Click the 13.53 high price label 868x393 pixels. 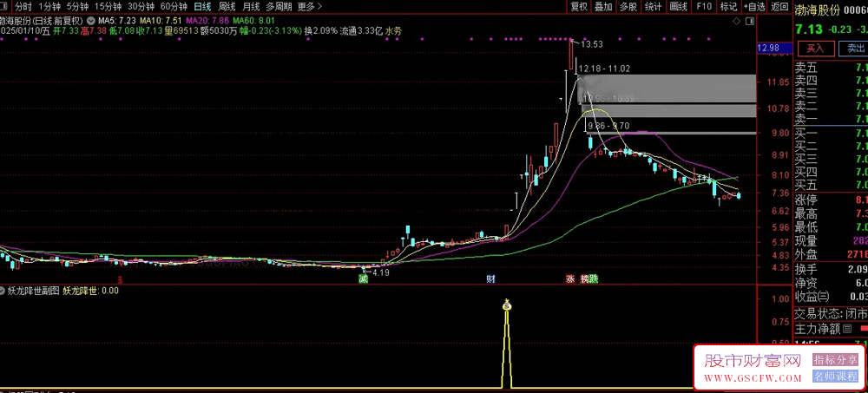[x=591, y=43]
